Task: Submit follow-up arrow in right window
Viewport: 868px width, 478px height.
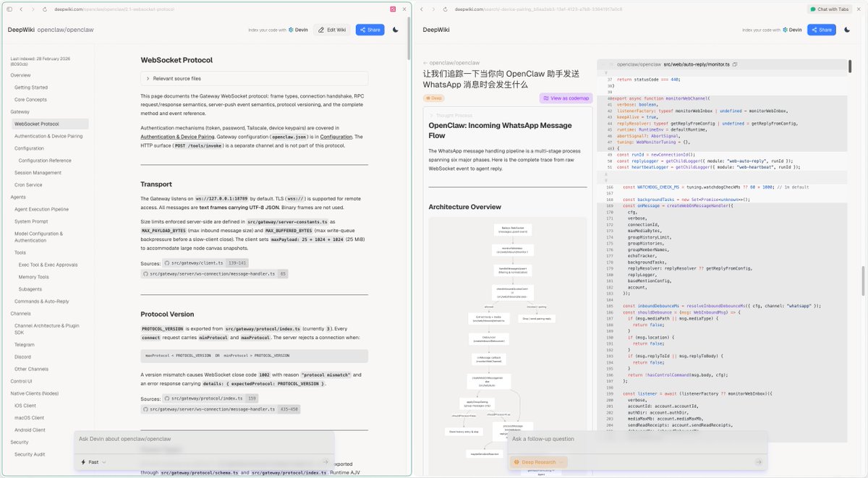Action: tap(758, 461)
